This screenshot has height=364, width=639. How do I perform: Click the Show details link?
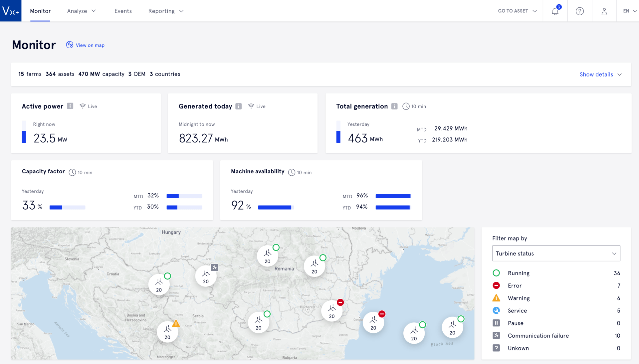tap(596, 74)
